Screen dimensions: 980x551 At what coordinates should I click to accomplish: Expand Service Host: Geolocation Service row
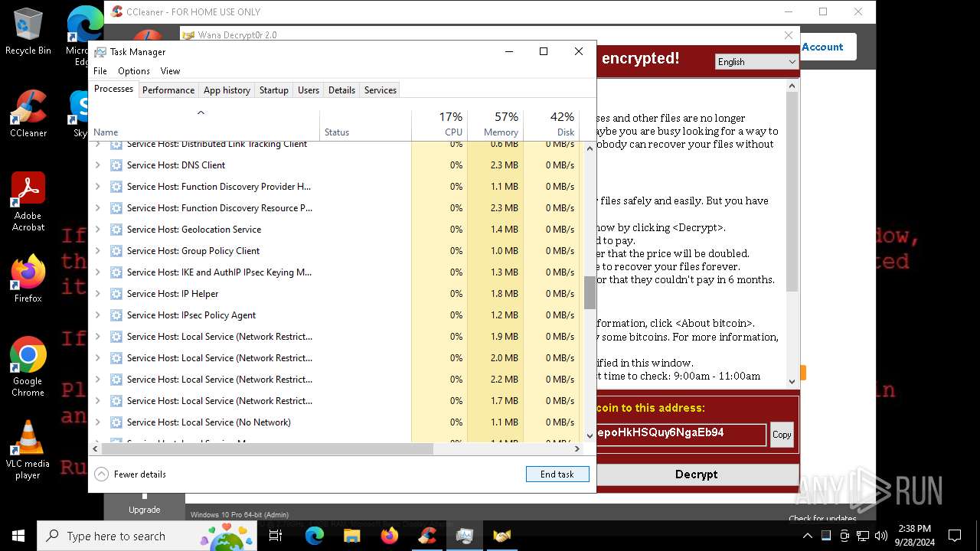click(97, 230)
